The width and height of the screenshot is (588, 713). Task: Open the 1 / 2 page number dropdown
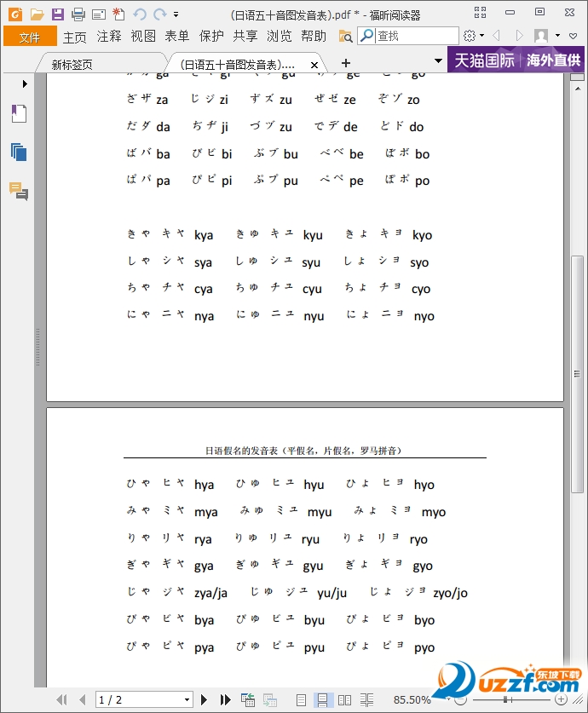point(187,699)
